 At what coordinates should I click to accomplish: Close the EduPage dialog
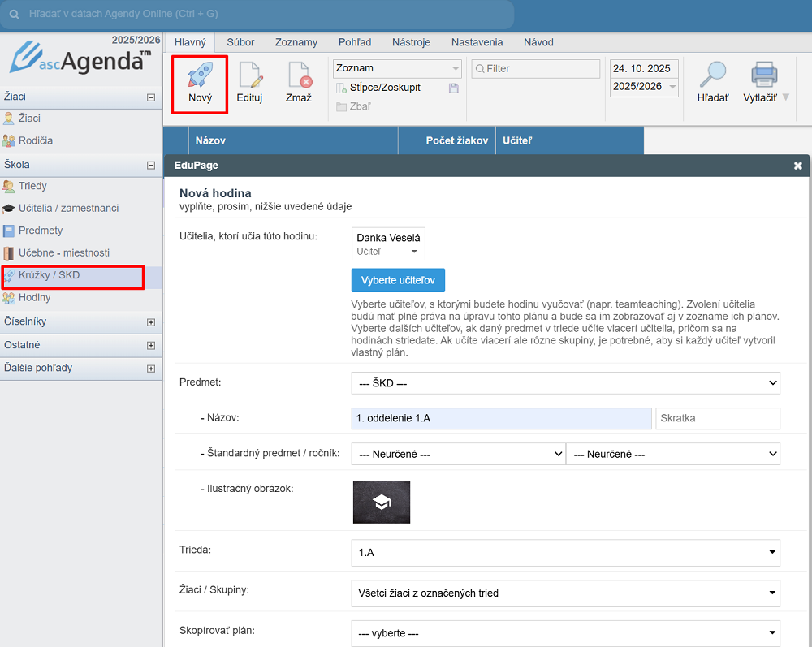pyautogui.click(x=797, y=166)
